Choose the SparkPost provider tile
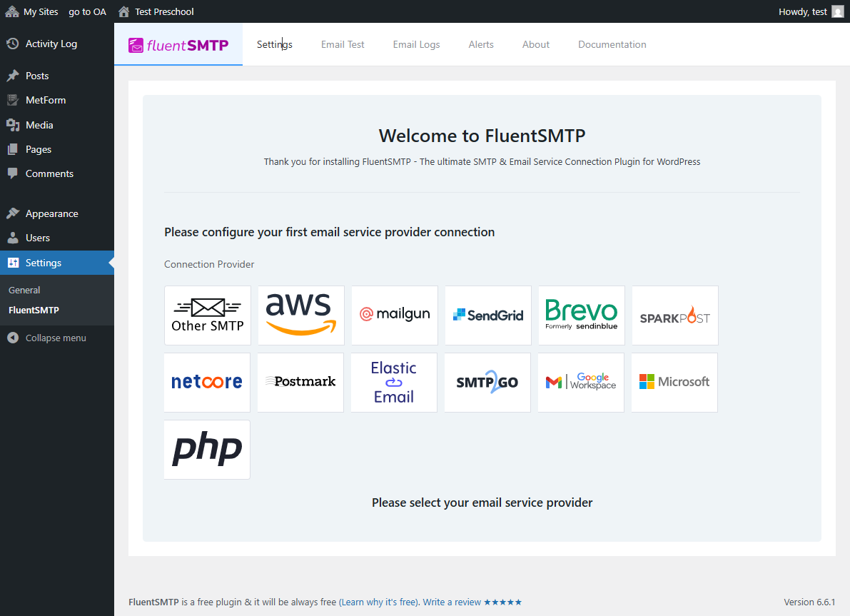 (x=675, y=315)
